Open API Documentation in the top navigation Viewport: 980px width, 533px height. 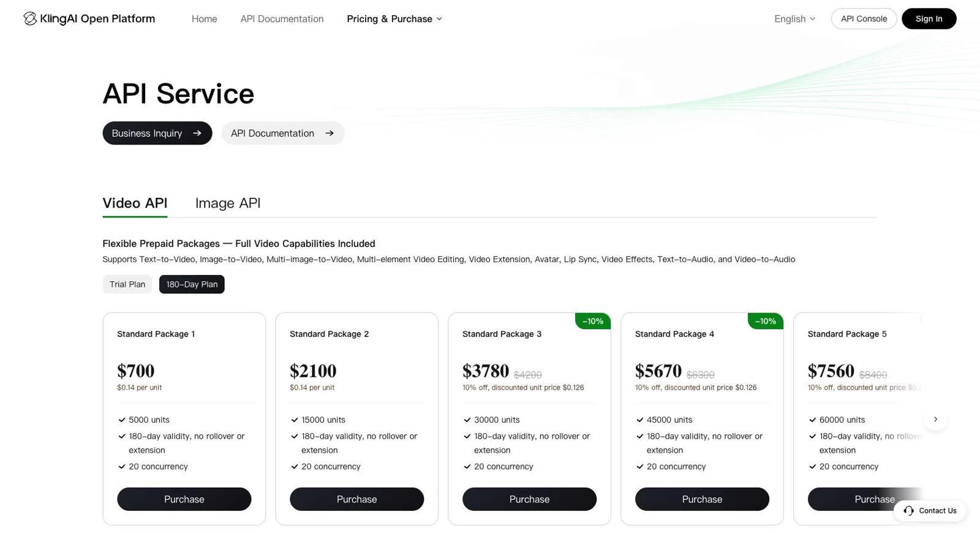coord(282,19)
